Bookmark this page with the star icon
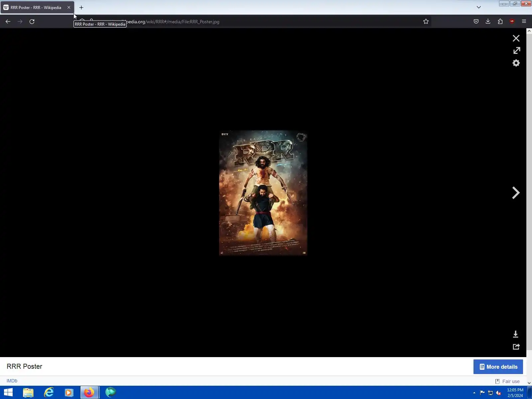The image size is (532, 399). [426, 22]
